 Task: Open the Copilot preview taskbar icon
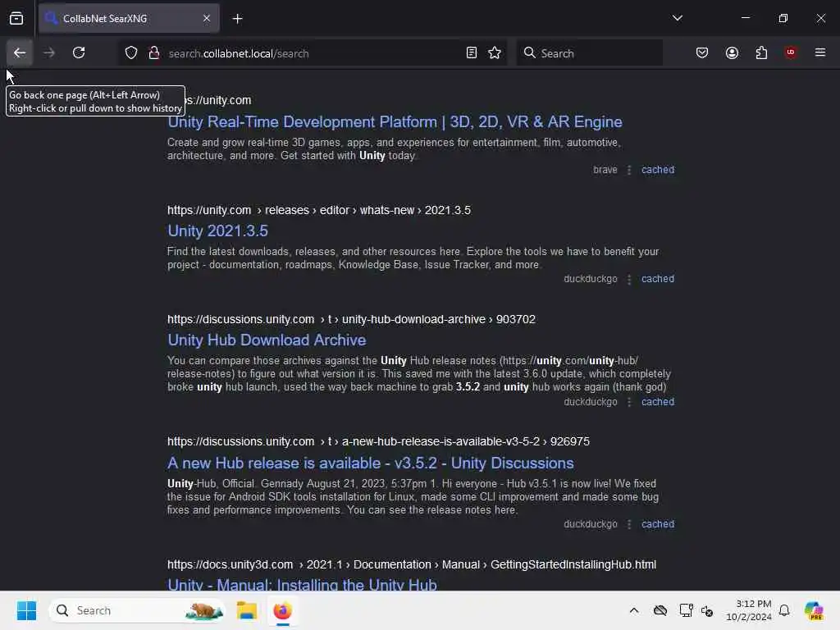pyautogui.click(x=814, y=610)
